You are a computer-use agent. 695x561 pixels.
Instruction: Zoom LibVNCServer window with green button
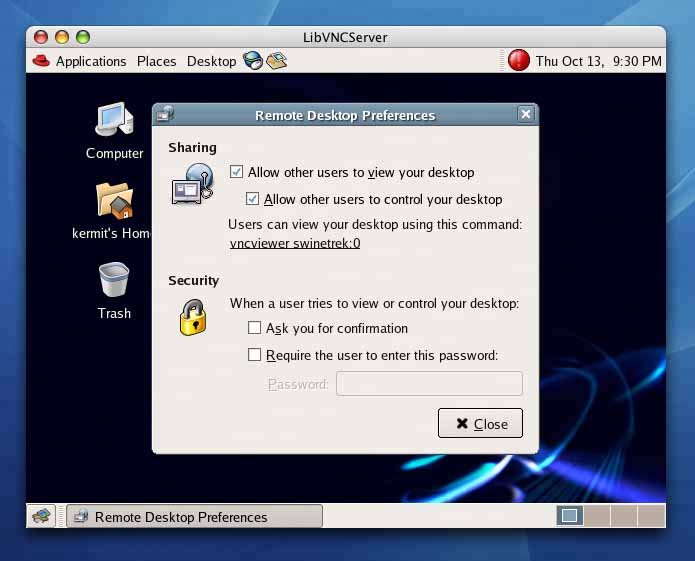pos(83,37)
